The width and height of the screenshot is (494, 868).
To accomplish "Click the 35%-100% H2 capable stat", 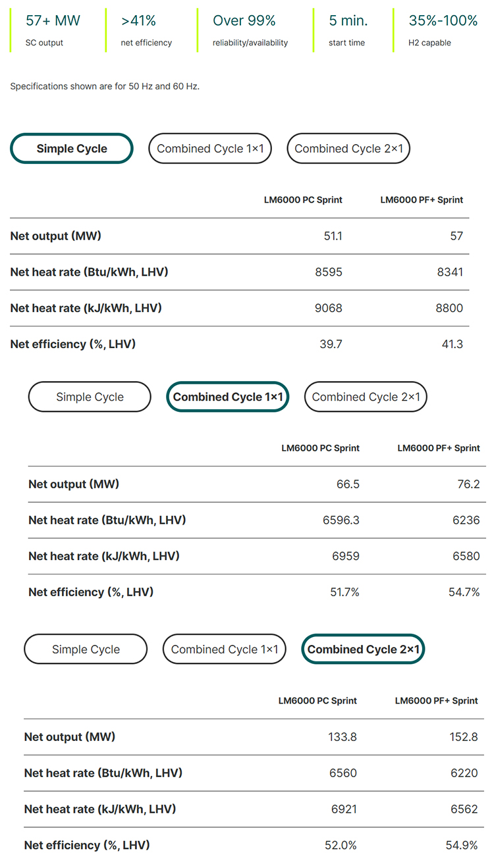I will 443,30.
